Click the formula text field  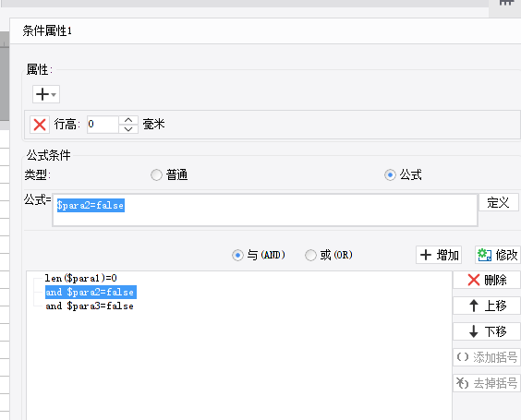pos(265,210)
